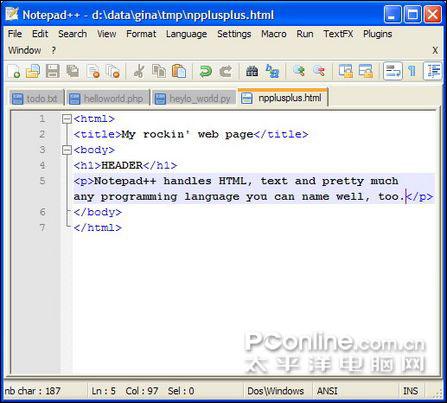Viewport: 447px width, 403px height.
Task: Open the TextFX menu
Action: [338, 34]
